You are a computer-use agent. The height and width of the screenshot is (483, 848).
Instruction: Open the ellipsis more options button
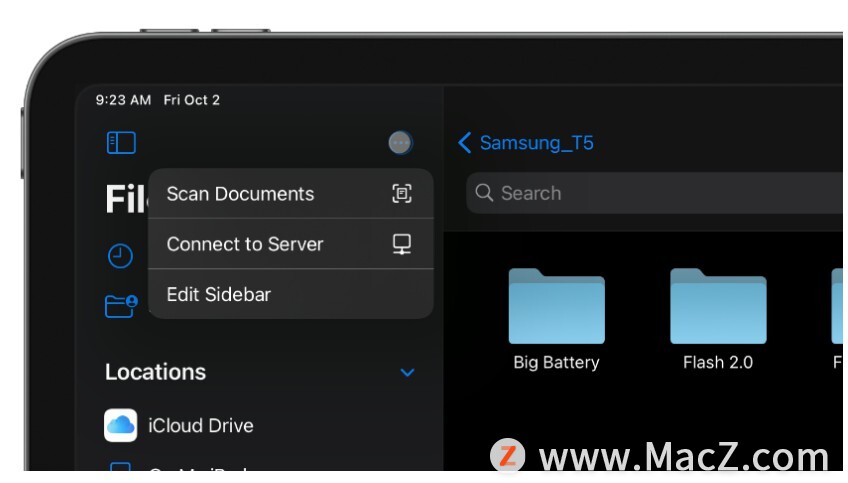[x=400, y=143]
